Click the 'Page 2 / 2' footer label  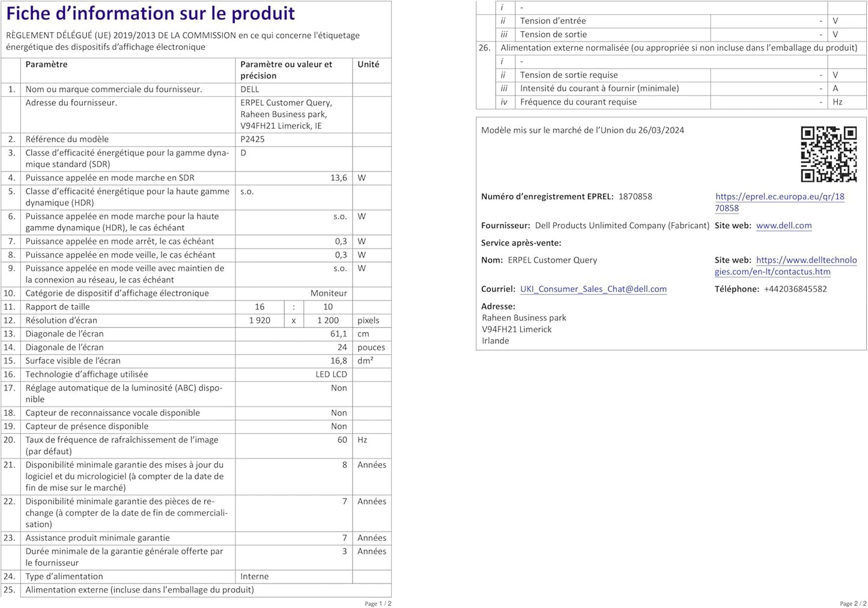tap(853, 603)
